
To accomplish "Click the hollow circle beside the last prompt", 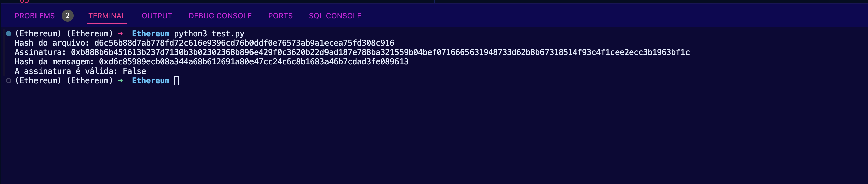I will (9, 80).
